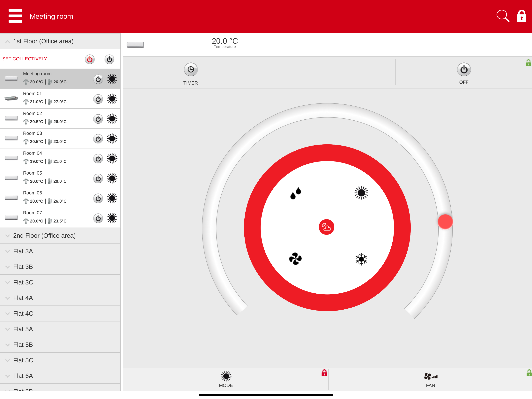The image size is (532, 399).
Task: Click Meeting room heating mode sun icon
Action: tap(112, 79)
